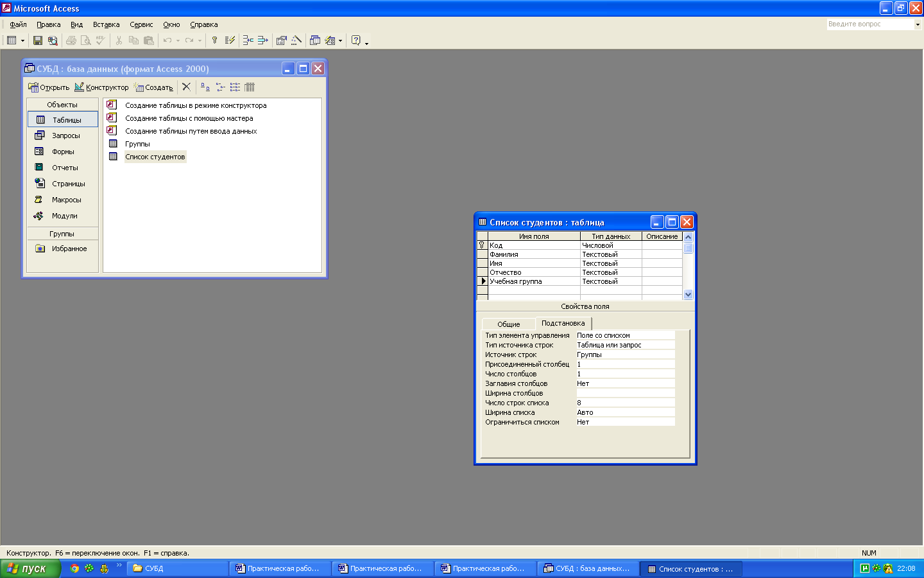Select Отчеты in Objects panel
Viewport: 924px width, 578px height.
pos(63,168)
